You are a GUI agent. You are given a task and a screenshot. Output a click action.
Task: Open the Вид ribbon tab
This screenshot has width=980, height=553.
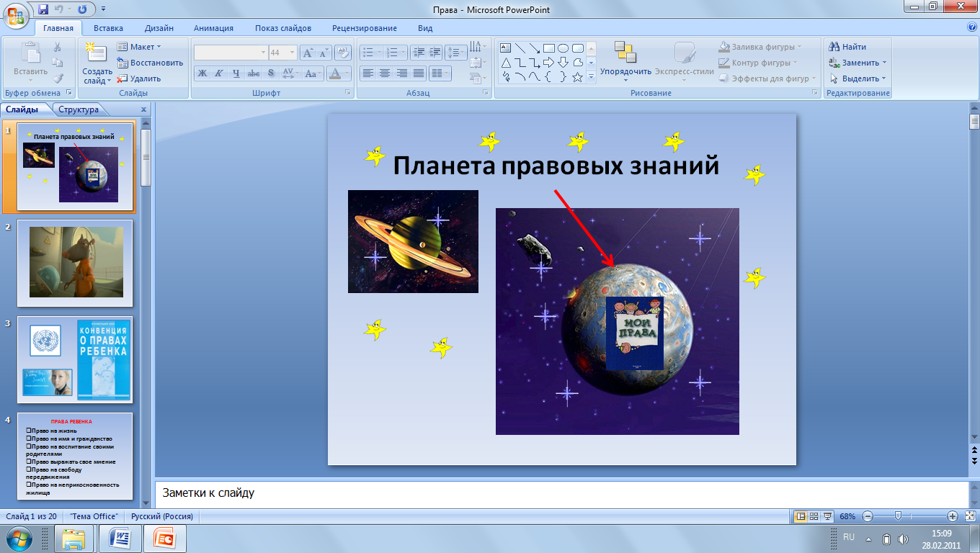425,28
